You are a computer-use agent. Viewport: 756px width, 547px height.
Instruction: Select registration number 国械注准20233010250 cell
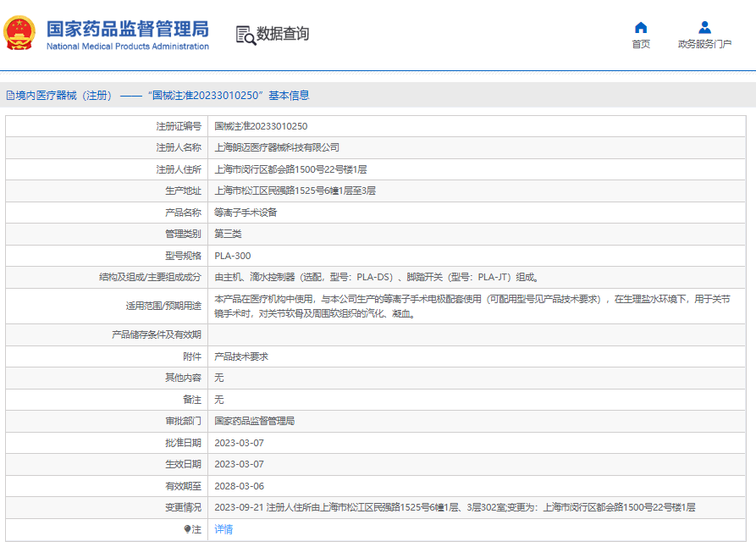click(x=261, y=126)
